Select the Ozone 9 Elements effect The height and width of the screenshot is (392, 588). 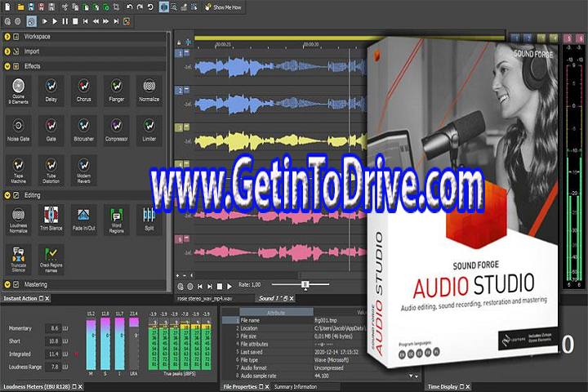tap(18, 91)
